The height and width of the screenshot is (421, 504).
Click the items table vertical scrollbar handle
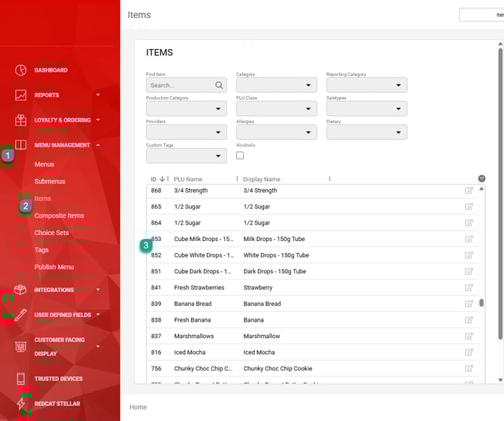pyautogui.click(x=481, y=303)
